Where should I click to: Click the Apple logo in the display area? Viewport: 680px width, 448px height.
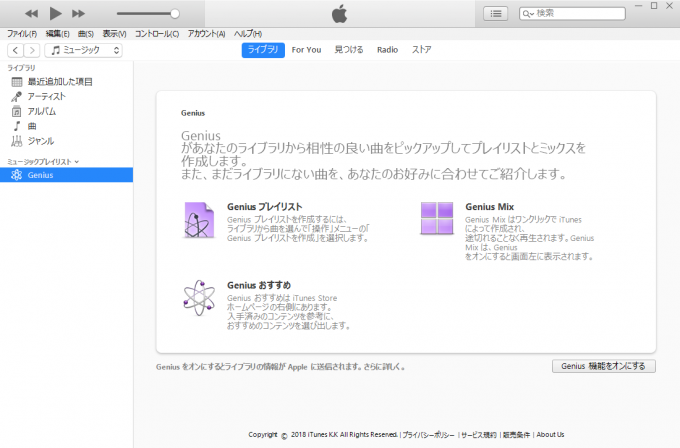pos(340,13)
